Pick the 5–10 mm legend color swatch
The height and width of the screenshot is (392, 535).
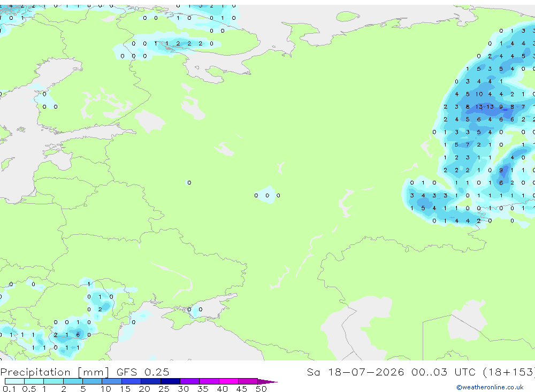[93, 381]
